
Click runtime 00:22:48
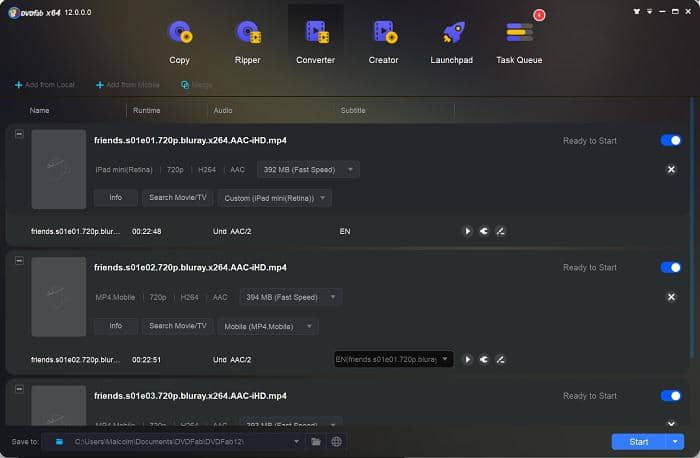pos(146,231)
